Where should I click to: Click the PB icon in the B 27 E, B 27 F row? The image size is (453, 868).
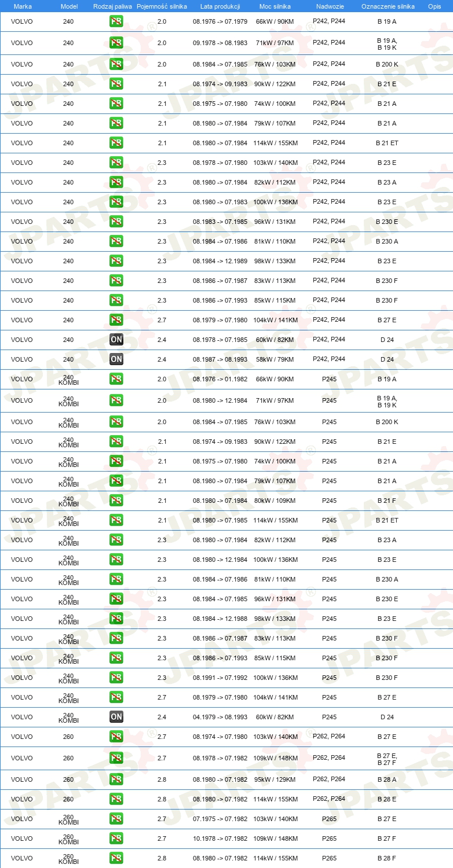(116, 758)
